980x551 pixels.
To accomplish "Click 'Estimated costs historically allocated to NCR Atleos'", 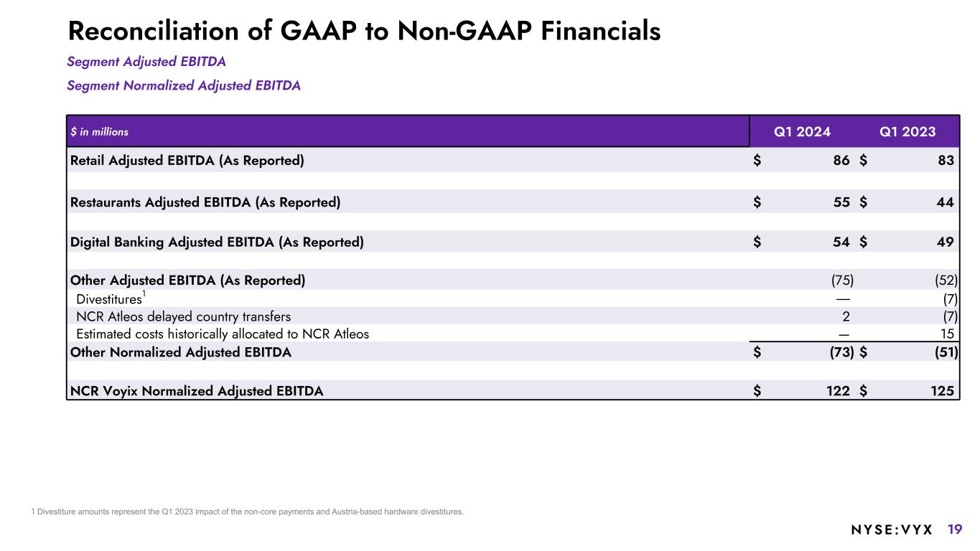I will click(x=222, y=334).
